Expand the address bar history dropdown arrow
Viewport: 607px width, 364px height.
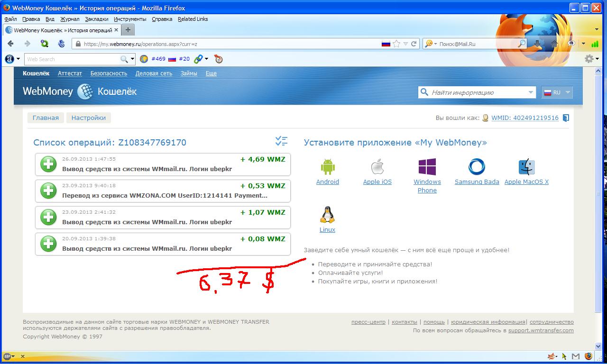coord(406,44)
